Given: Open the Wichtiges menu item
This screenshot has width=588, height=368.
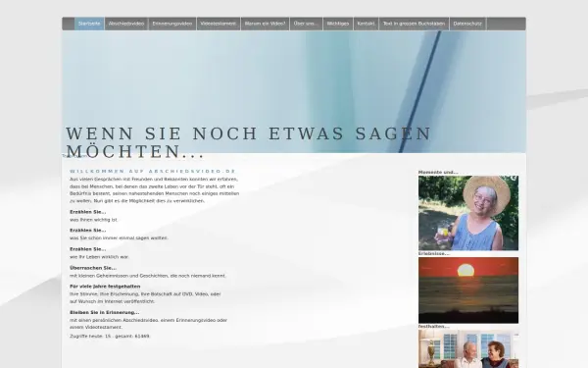Looking at the screenshot, I should pyautogui.click(x=338, y=24).
